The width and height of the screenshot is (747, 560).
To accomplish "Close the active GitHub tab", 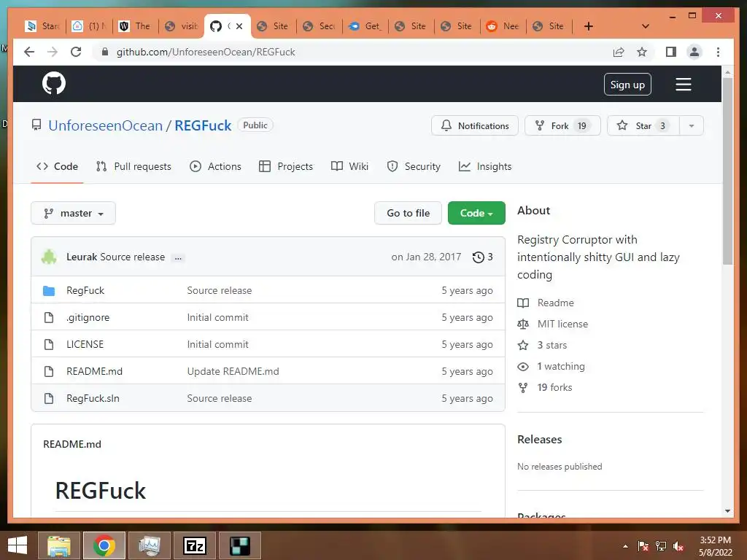I will coord(239,26).
